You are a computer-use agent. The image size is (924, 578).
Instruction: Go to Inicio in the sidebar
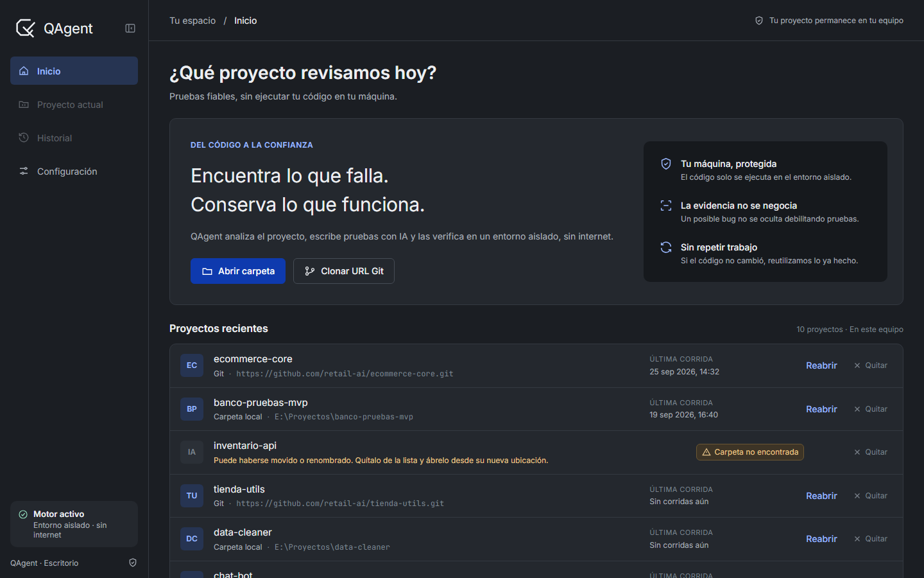(74, 71)
